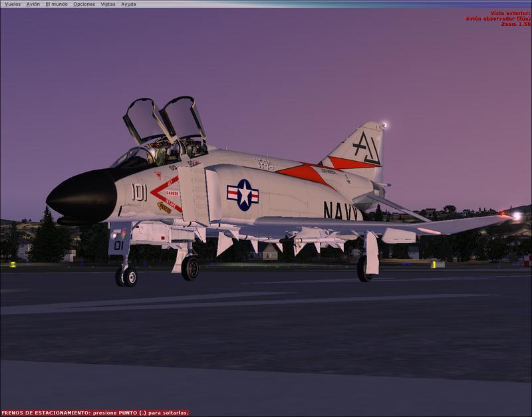Open the El mundo menu

[57, 5]
